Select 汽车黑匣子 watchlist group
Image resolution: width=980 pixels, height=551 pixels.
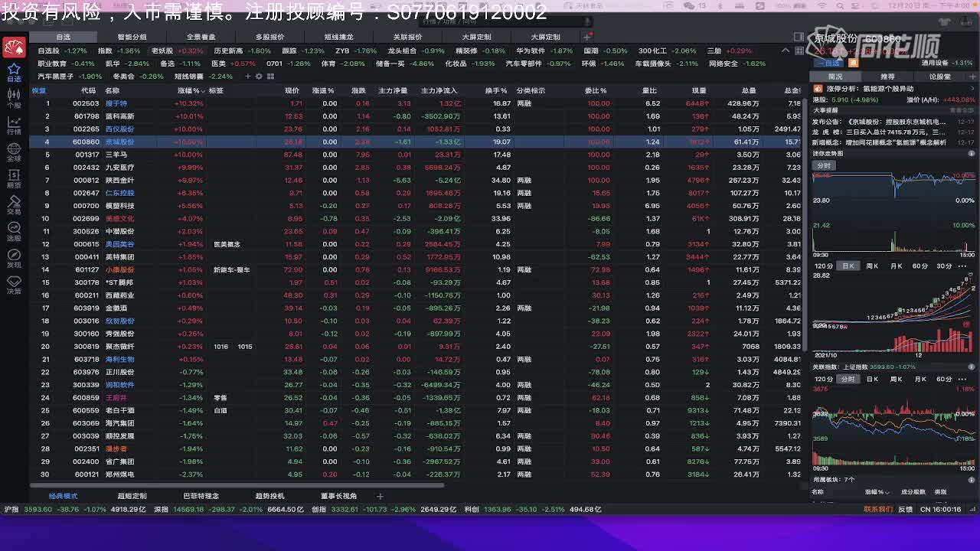[70, 77]
